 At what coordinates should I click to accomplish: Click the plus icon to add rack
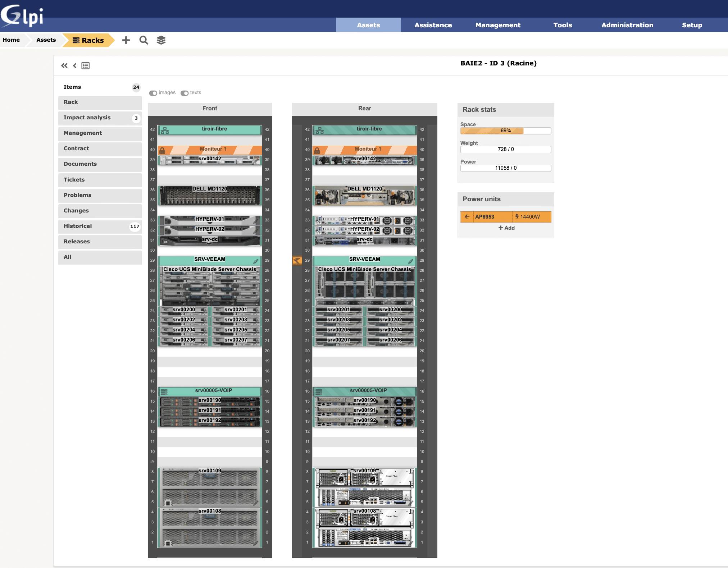pyautogui.click(x=126, y=40)
